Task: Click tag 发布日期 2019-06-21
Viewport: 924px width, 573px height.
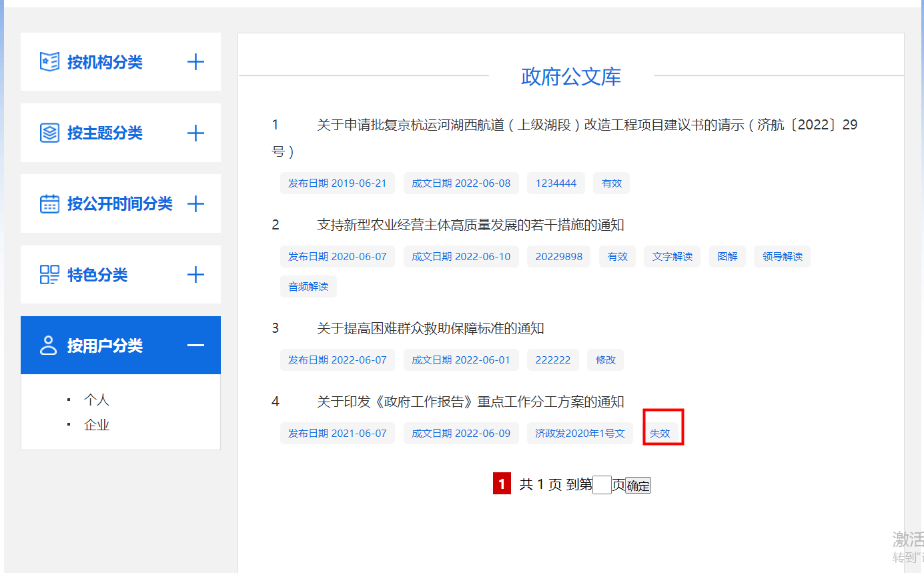Action: pos(337,183)
